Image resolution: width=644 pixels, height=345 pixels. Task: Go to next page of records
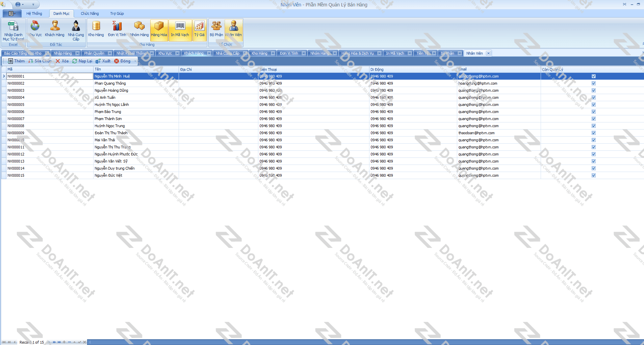pyautogui.click(x=54, y=342)
